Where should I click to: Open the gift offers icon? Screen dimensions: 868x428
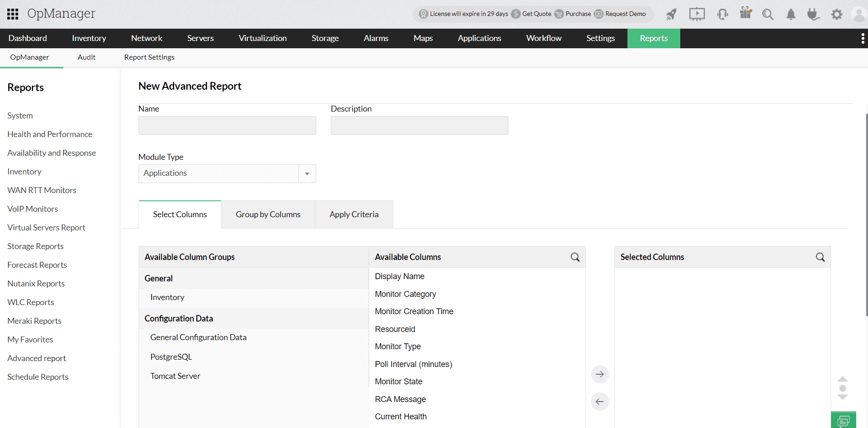[x=745, y=14]
